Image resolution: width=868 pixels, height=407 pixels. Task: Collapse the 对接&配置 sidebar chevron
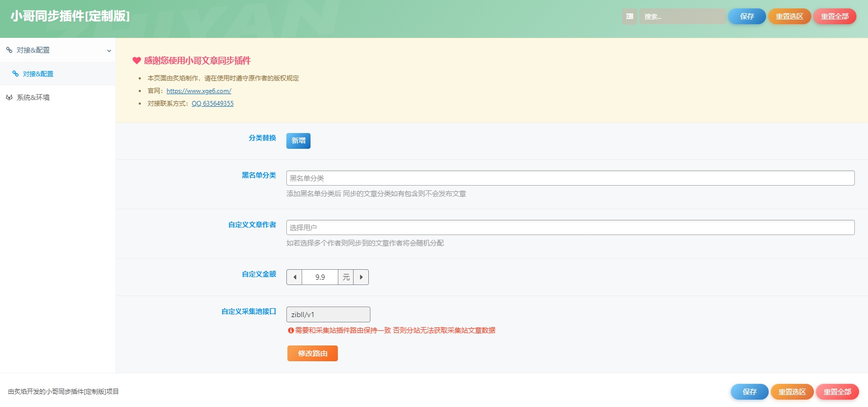pos(109,50)
